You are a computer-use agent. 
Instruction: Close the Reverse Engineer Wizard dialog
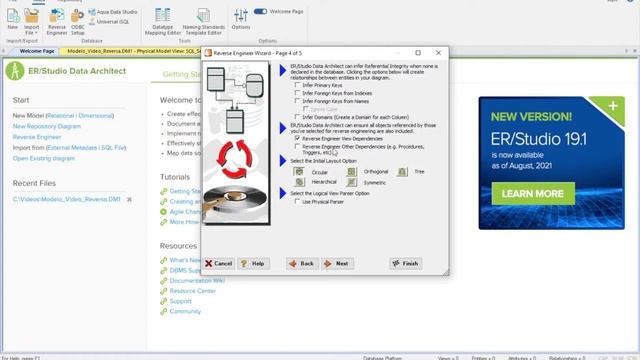438,53
